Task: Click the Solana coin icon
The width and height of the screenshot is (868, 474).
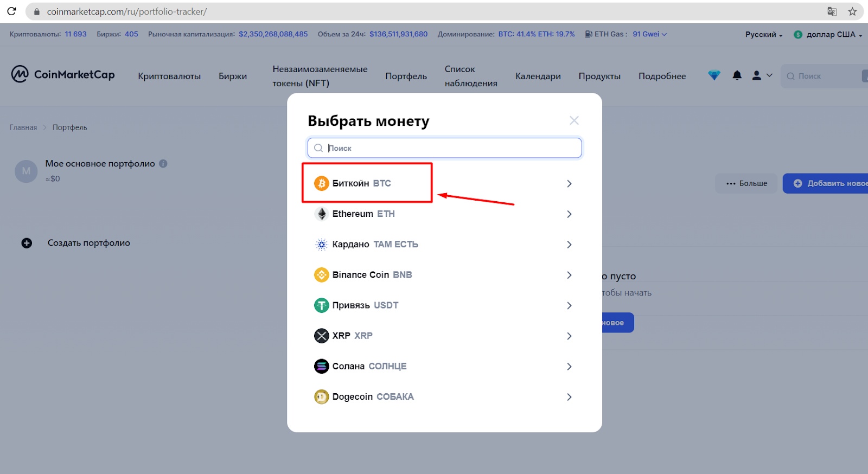Action: (322, 366)
